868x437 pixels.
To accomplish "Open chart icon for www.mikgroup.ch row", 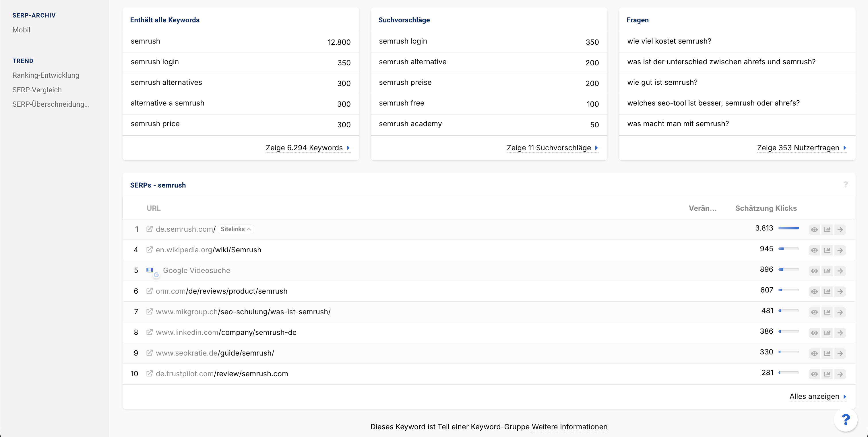I will tap(827, 312).
